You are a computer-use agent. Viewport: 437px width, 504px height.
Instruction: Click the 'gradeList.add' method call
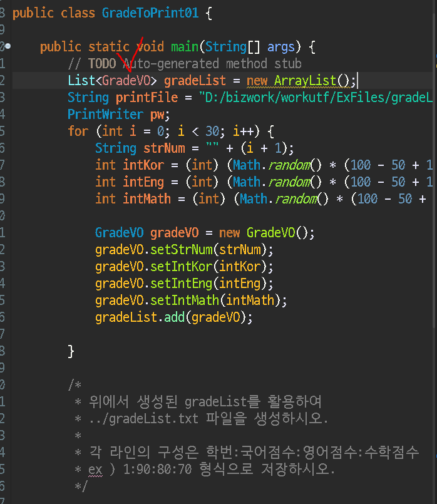tap(140, 318)
